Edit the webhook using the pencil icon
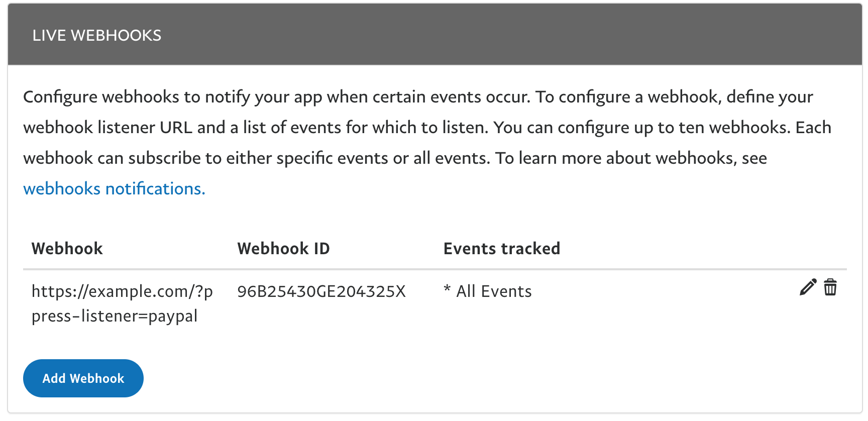The height and width of the screenshot is (421, 868). 808,287
